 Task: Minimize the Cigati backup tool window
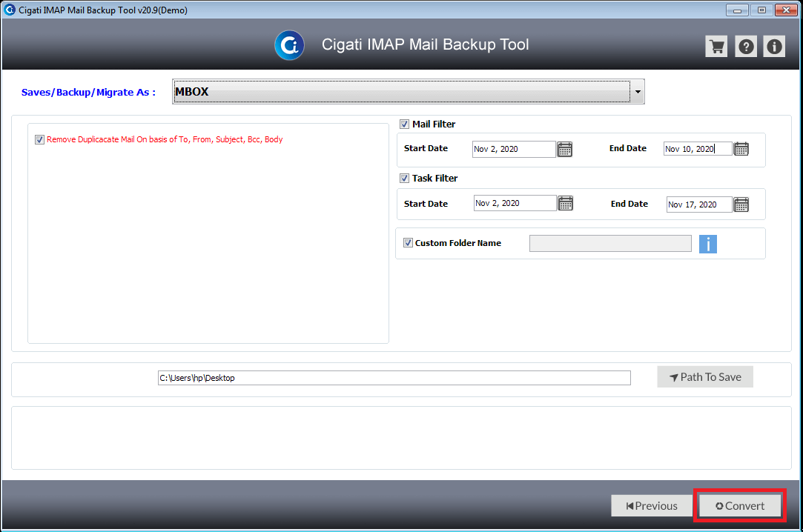click(737, 10)
